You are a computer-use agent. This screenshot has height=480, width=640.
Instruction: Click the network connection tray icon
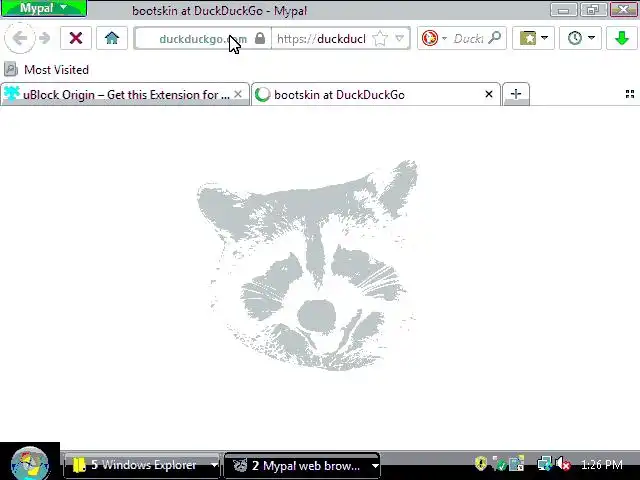tap(544, 464)
